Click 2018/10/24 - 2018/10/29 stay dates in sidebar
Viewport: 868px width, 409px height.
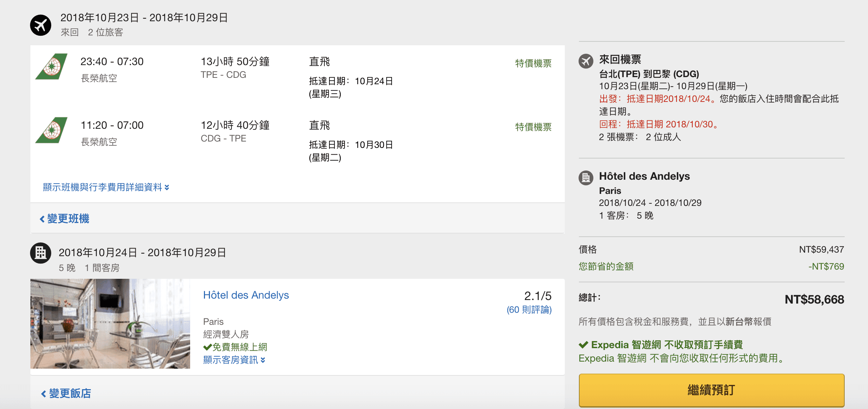tap(650, 203)
